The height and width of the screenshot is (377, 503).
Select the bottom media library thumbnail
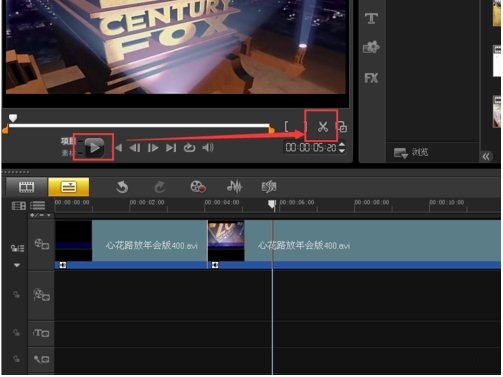(x=497, y=112)
